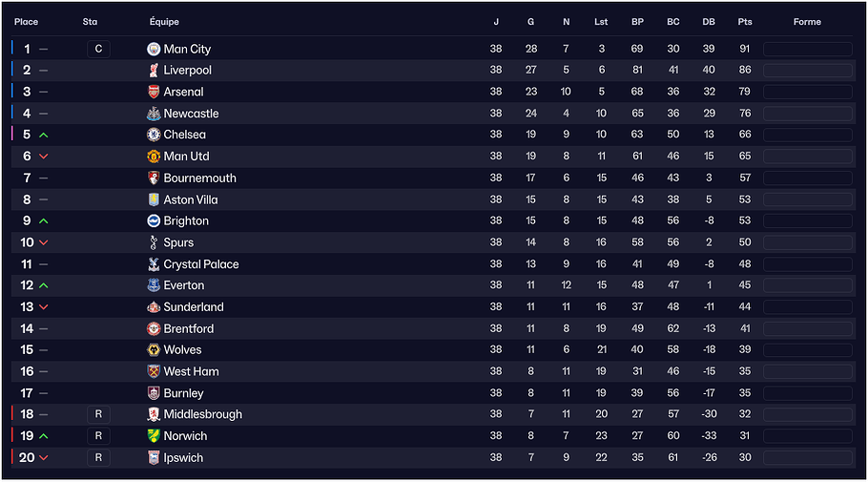Click the Forme field in Brighton's row
Screen dimensions: 868x482
(807, 220)
